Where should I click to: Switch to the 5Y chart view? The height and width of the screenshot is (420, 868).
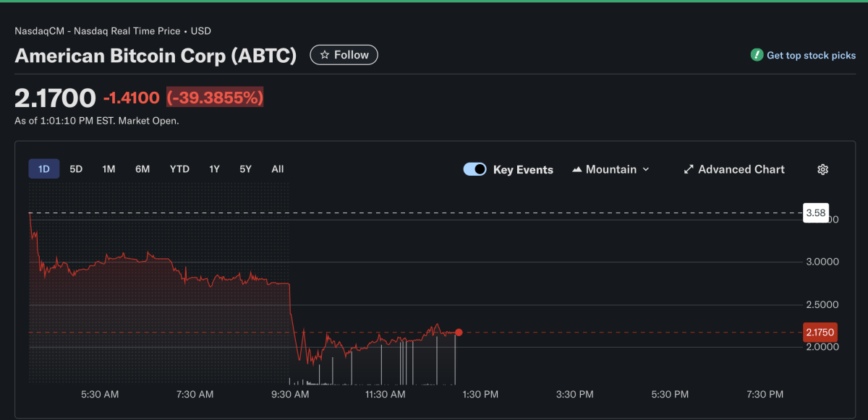245,168
